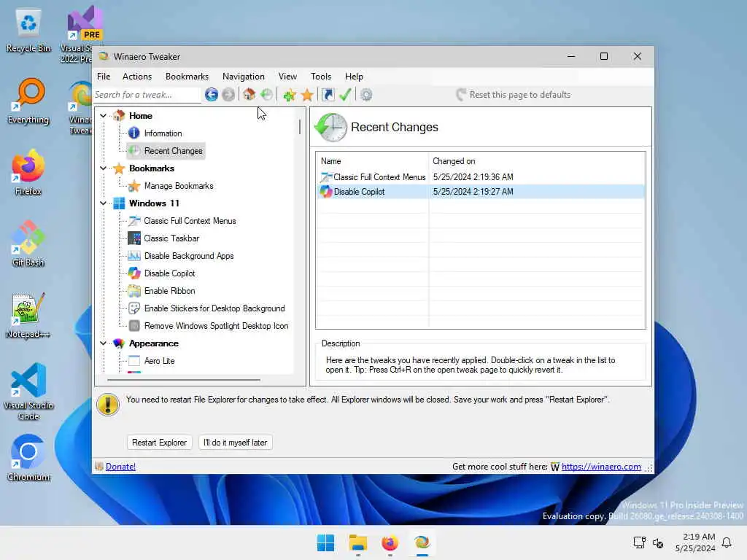Click the Forward navigation arrow in toolbar
The image size is (747, 560).
tap(228, 95)
